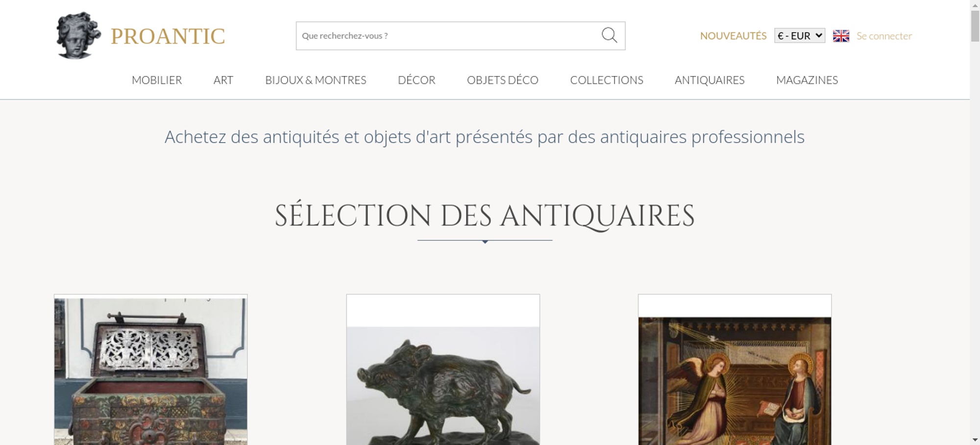Click the PROANTIC brand name text
Screen dimensions: 980x445
coord(168,36)
